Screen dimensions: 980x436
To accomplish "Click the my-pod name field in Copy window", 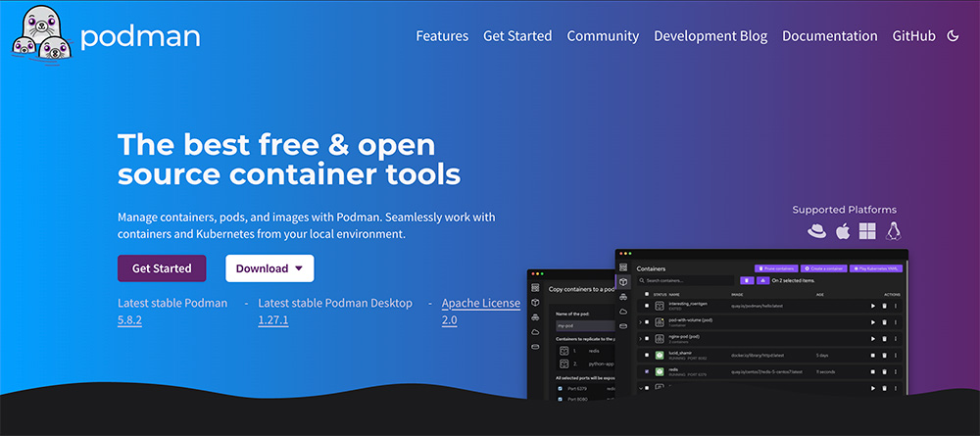I will [585, 325].
